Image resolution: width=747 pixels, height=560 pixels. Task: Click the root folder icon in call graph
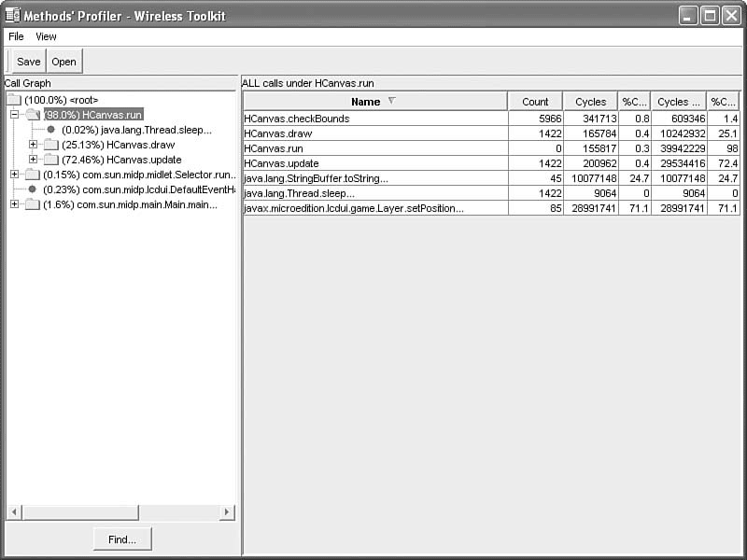pyautogui.click(x=14, y=100)
